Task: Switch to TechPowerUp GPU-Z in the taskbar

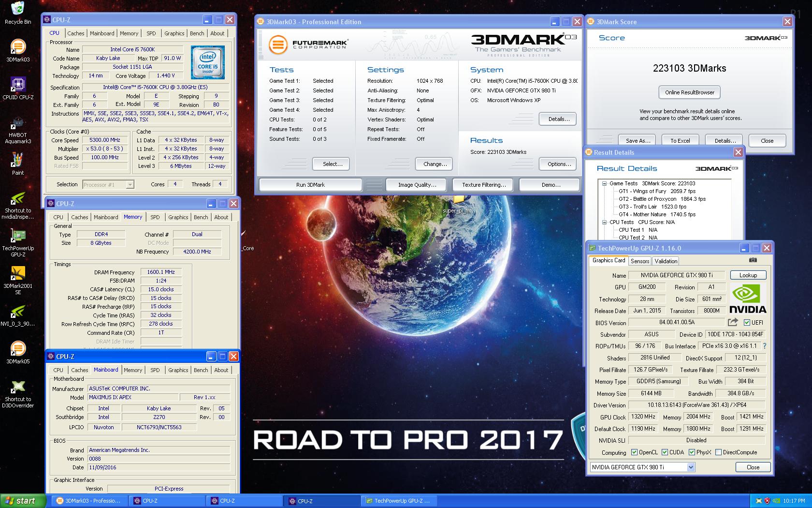Action: coord(400,501)
